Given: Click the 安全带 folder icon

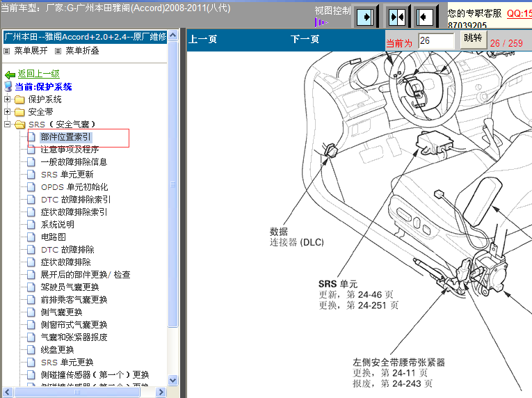Looking at the screenshot, I should click(x=19, y=112).
